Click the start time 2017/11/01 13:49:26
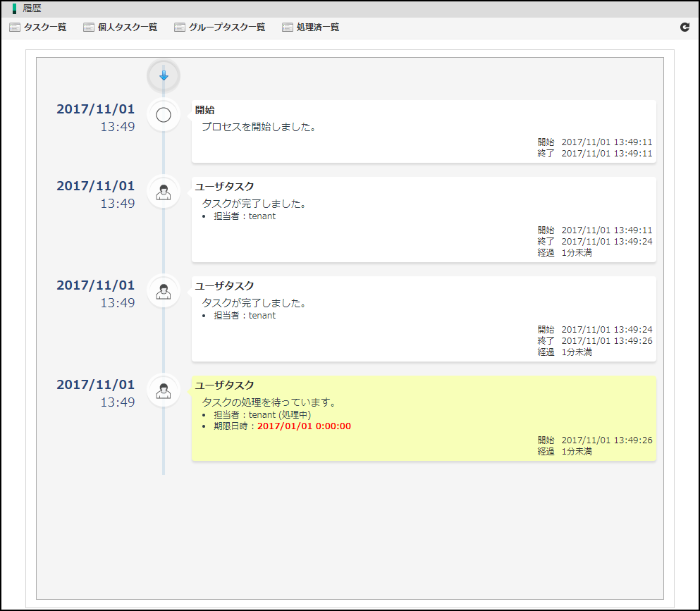700x611 pixels. [x=607, y=440]
